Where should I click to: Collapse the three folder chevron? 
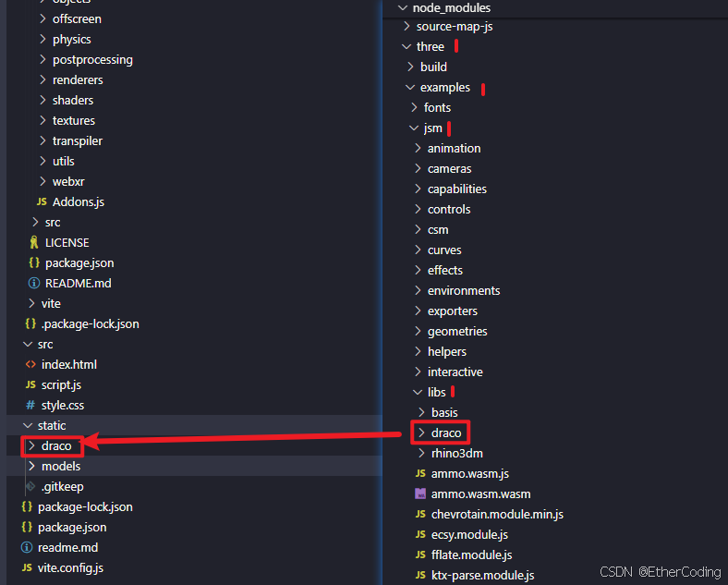pos(406,46)
